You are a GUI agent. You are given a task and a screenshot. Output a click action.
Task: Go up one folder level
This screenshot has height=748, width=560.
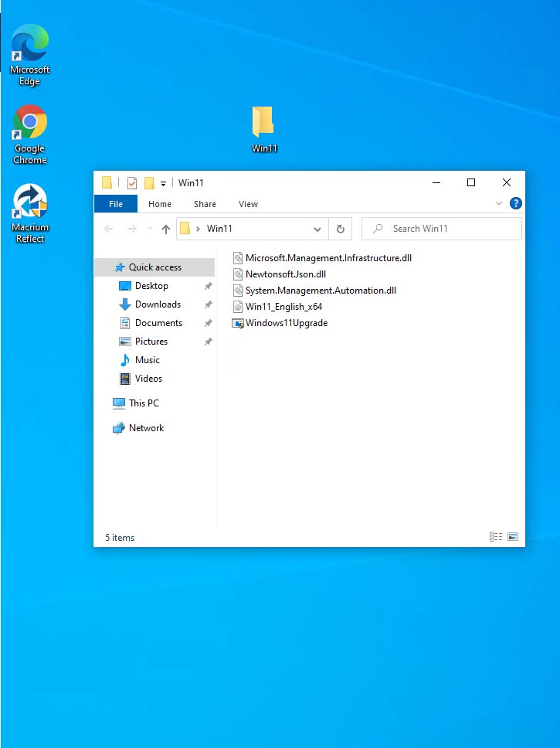point(165,229)
